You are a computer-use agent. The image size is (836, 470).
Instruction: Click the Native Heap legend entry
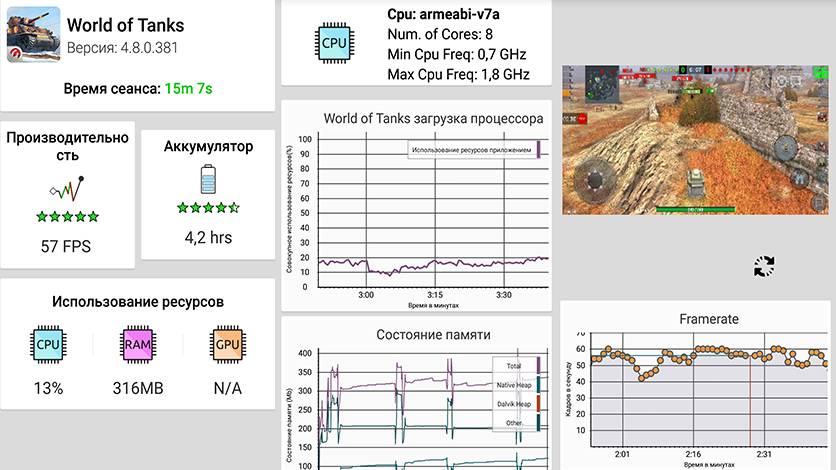coord(516,385)
